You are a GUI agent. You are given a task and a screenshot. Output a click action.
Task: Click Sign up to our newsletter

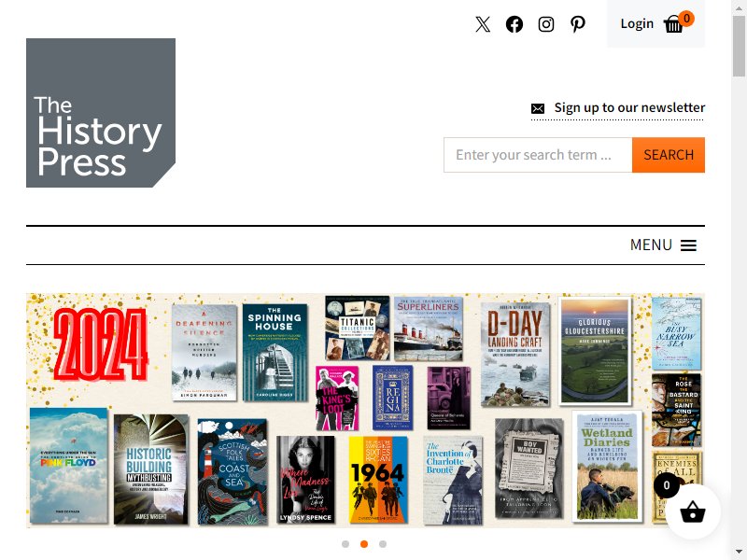point(629,107)
